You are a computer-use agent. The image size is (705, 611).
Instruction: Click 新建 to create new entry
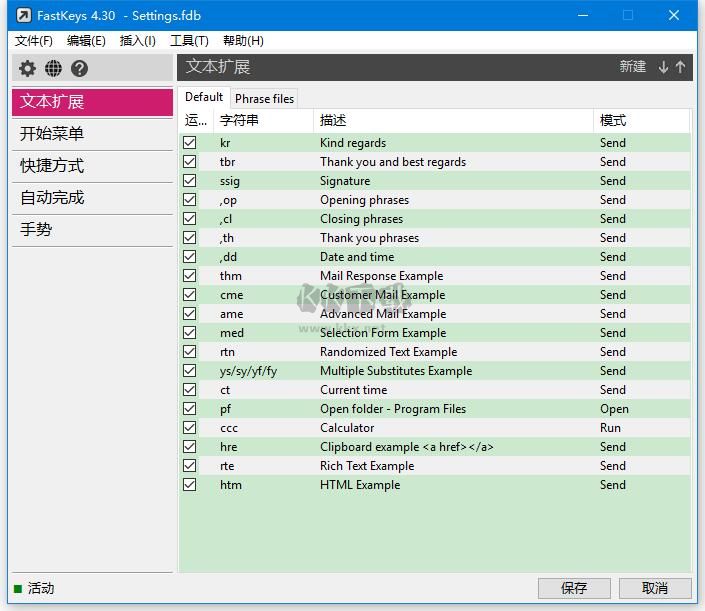click(633, 67)
